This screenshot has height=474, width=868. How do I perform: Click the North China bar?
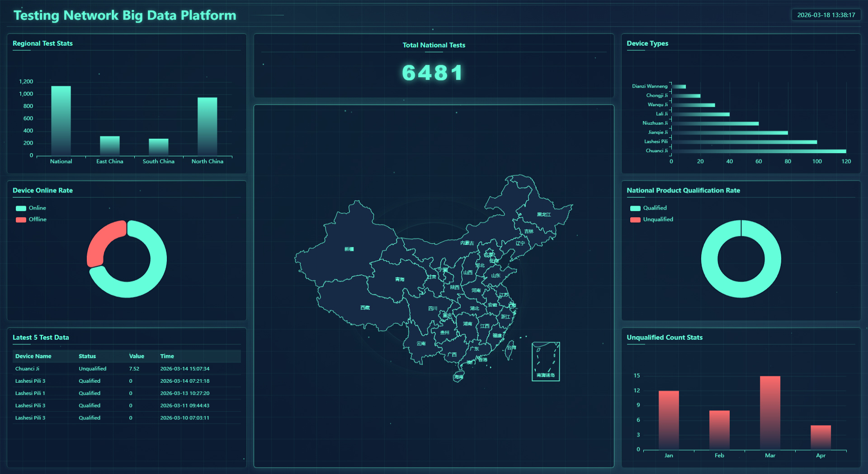coord(208,127)
